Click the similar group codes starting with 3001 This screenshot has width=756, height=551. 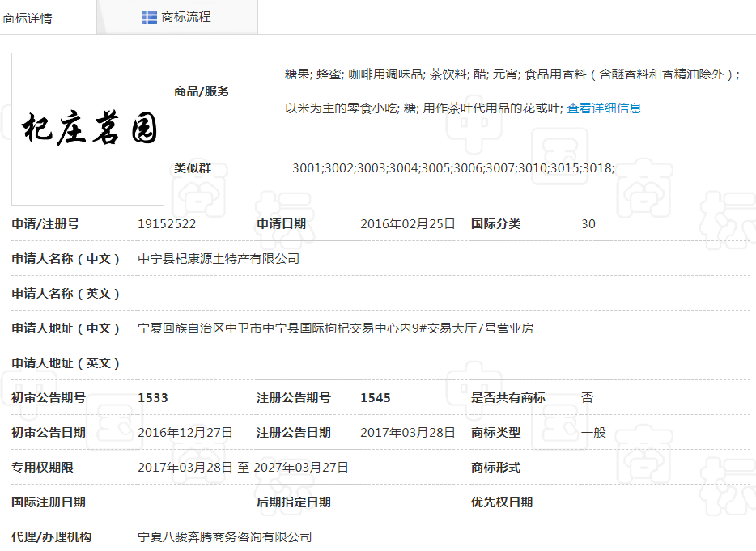(x=453, y=168)
